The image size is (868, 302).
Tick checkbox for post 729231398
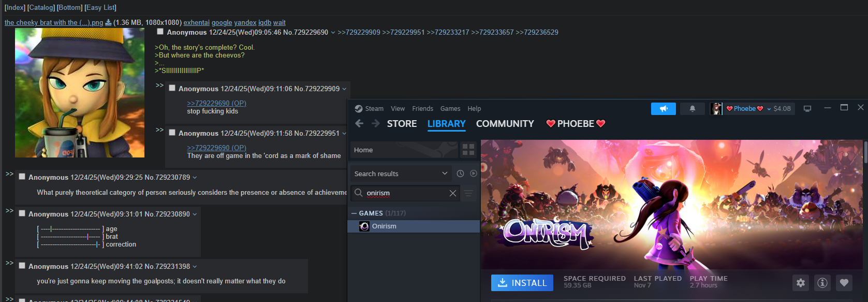pos(22,266)
